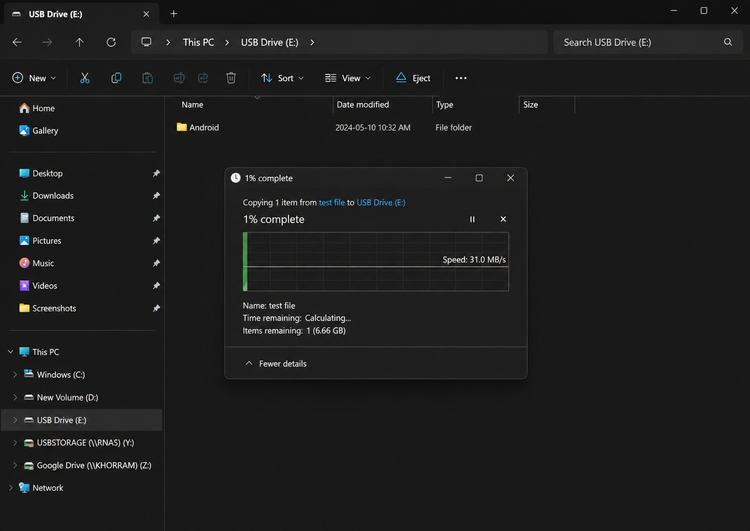Open the New item dropdown
750x531 pixels.
coord(34,78)
